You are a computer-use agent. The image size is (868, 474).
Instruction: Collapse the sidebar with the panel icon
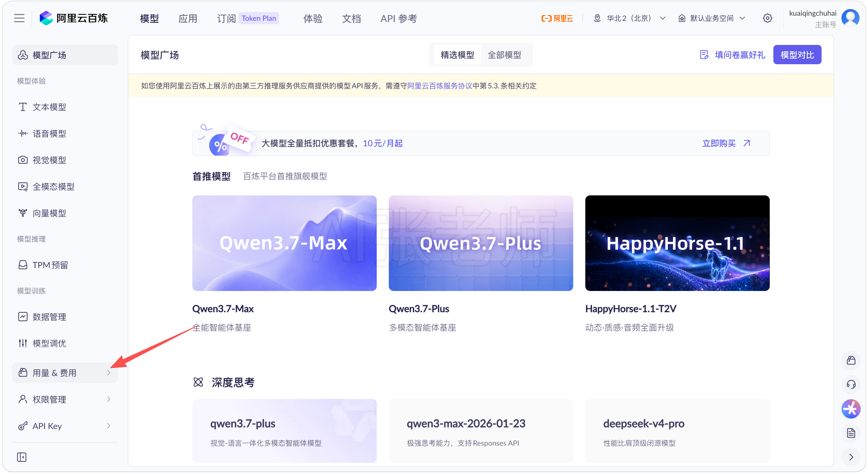(22, 457)
